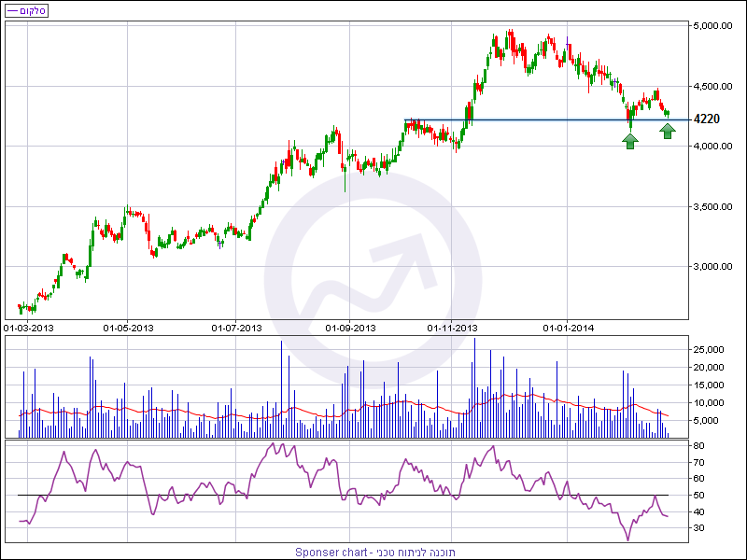Click the סלקום legend label box
The height and width of the screenshot is (560, 747).
26,10
